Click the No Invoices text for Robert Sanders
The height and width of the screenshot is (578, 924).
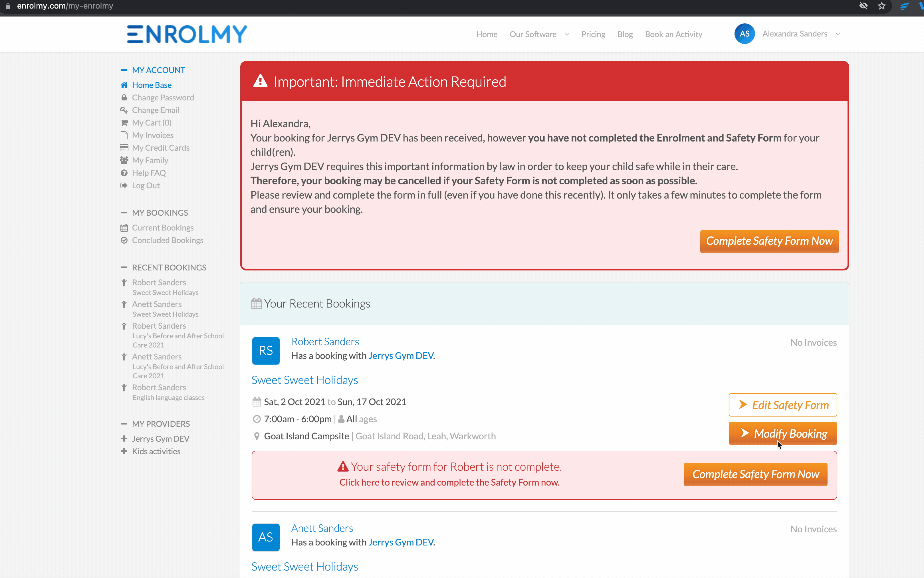point(814,343)
